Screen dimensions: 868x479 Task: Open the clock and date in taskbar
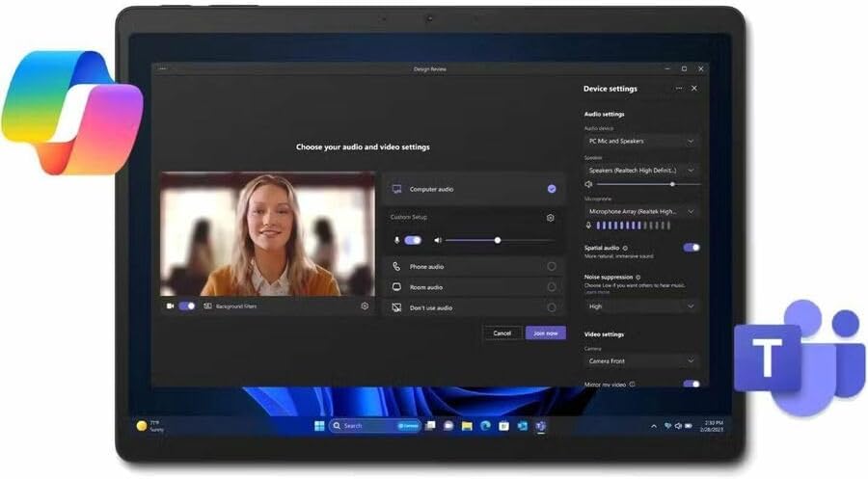coord(714,426)
